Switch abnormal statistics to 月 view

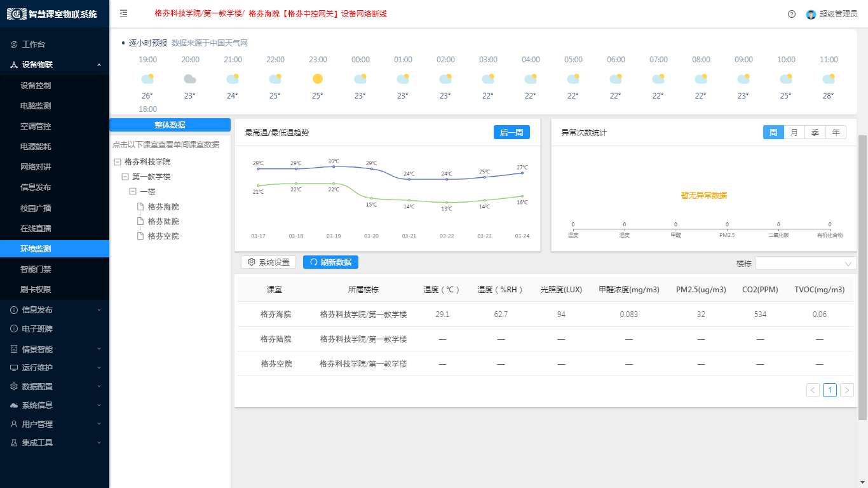point(794,132)
